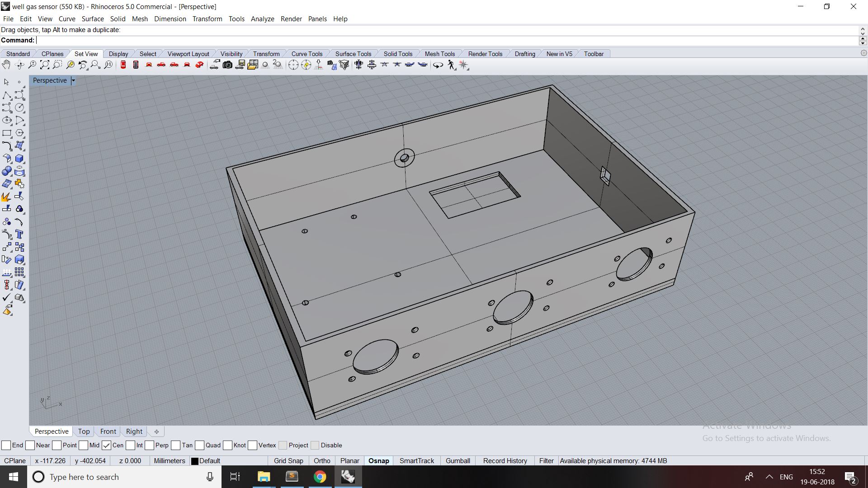Click the check mark analyze icon in sidebar
Screen dimensions: 868x488
[x=6, y=298]
